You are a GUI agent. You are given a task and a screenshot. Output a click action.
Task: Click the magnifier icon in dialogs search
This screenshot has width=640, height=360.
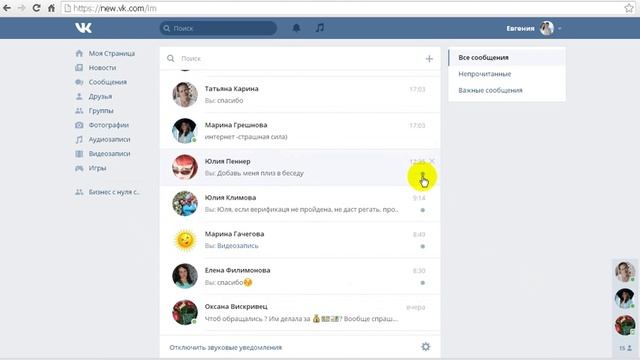(x=171, y=58)
